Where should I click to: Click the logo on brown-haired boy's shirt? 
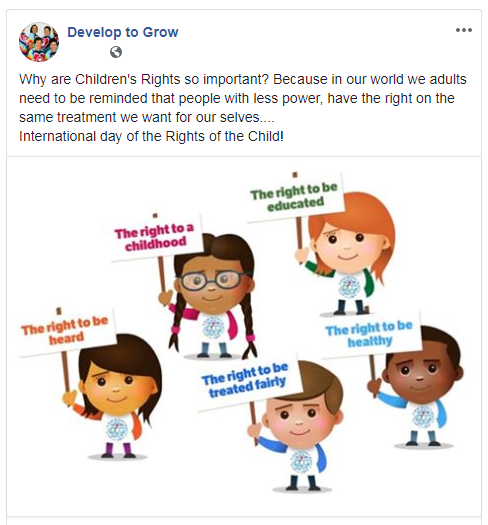[x=301, y=462]
